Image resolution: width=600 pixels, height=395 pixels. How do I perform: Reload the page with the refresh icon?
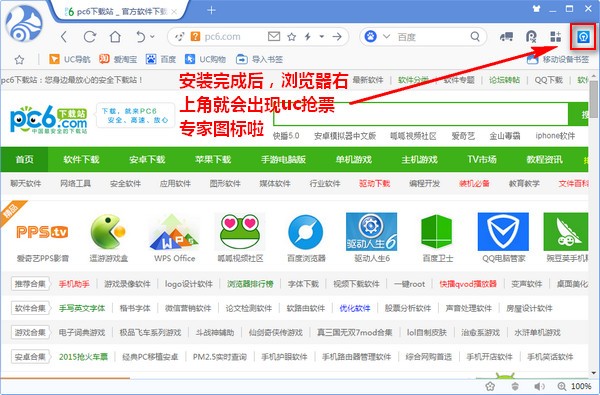90,37
